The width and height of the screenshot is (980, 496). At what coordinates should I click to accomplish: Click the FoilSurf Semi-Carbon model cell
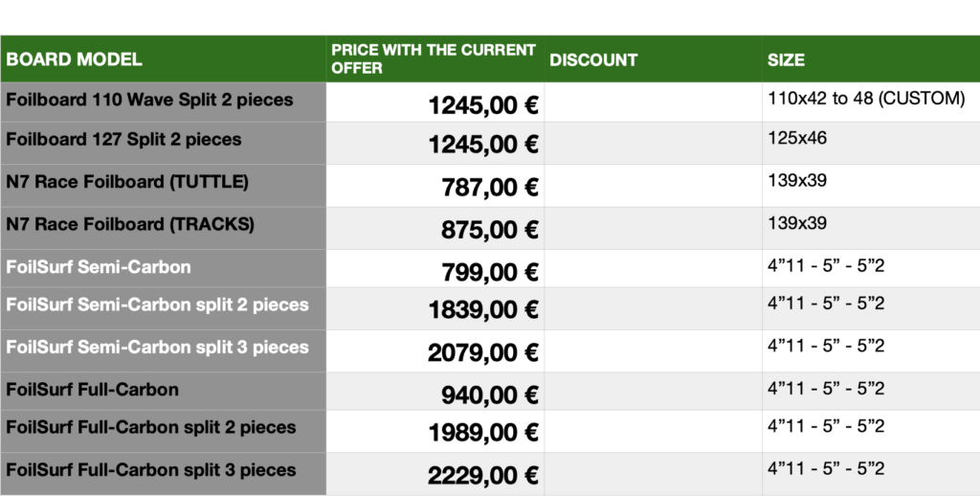click(163, 268)
